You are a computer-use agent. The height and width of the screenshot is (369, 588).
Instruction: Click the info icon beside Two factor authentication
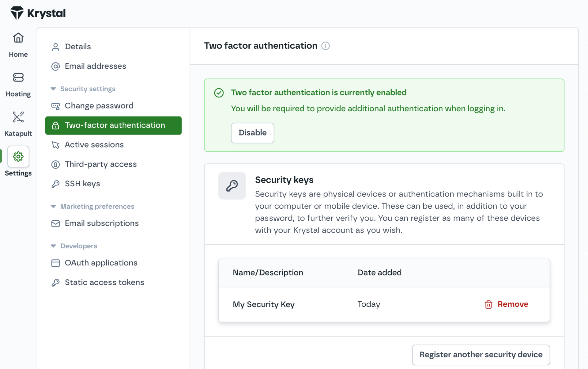click(325, 46)
